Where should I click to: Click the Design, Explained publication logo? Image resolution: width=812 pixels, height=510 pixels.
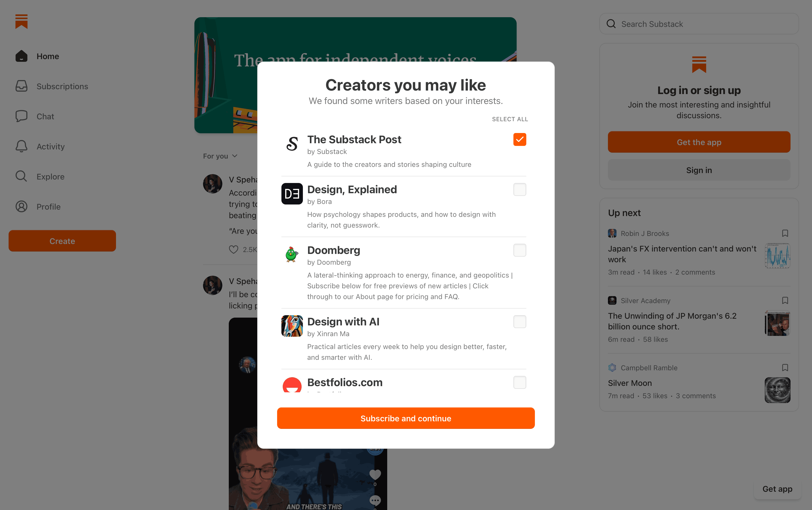pos(292,194)
